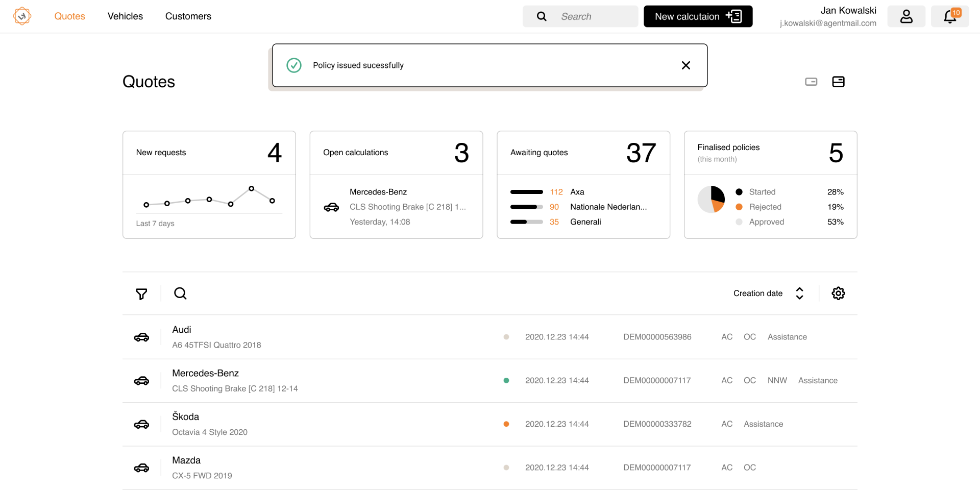
Task: Open the user profile icon
Action: coord(906,16)
